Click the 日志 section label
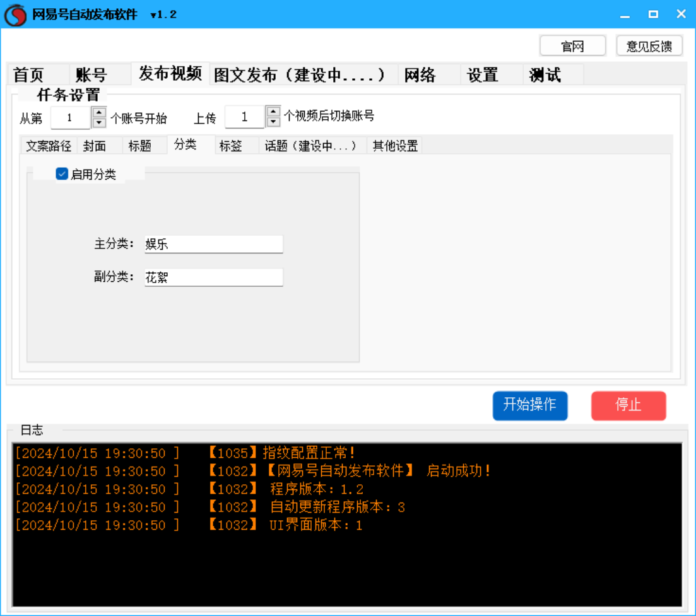This screenshot has width=696, height=616. click(x=32, y=430)
